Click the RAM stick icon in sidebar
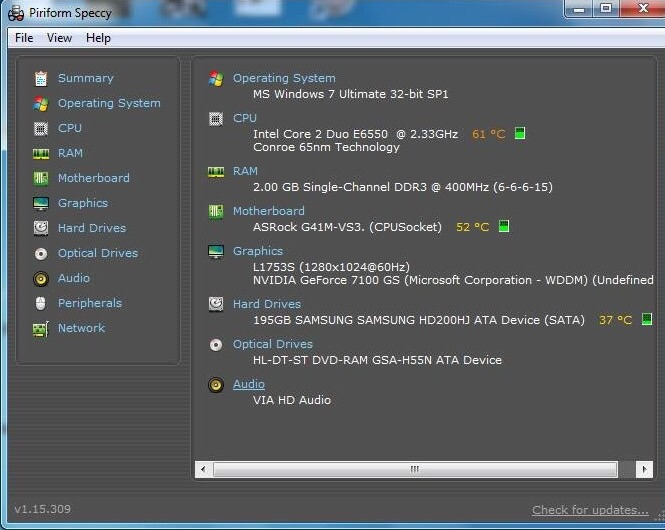This screenshot has height=530, width=665. click(41, 153)
